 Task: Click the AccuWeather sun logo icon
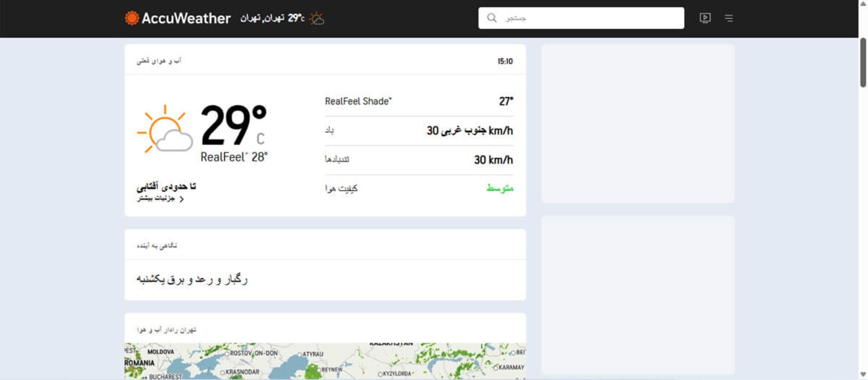coord(132,18)
